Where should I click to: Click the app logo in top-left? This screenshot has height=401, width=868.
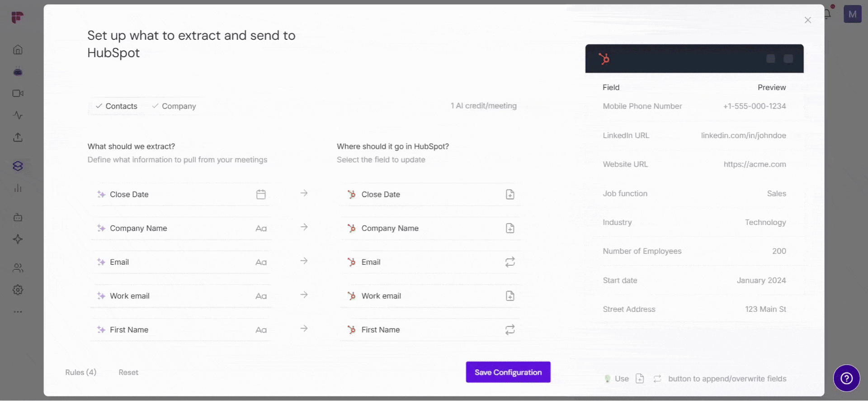click(x=17, y=17)
